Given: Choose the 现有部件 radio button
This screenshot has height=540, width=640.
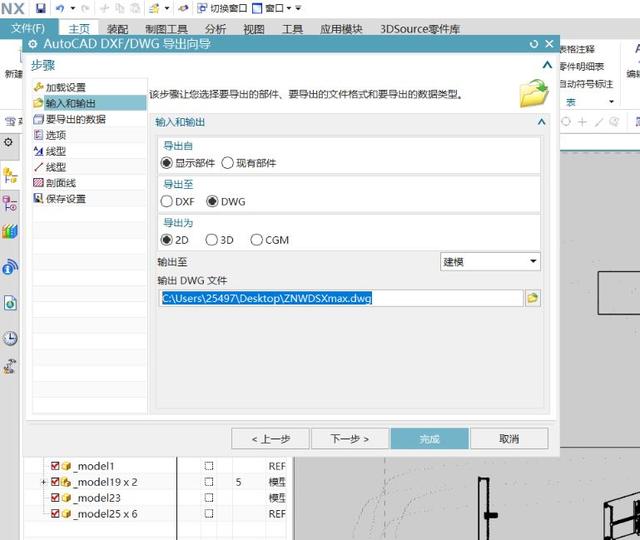Looking at the screenshot, I should (x=227, y=163).
